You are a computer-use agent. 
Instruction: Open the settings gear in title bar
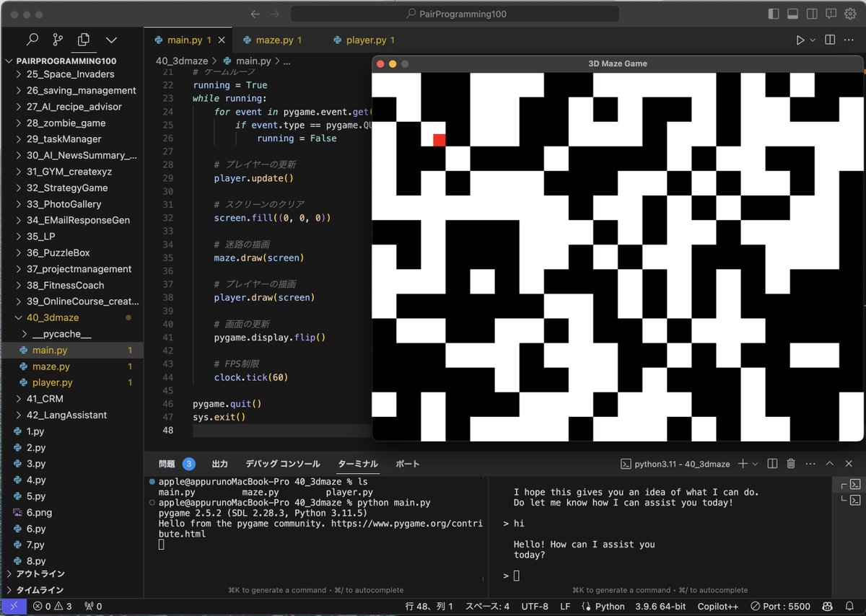tap(850, 14)
